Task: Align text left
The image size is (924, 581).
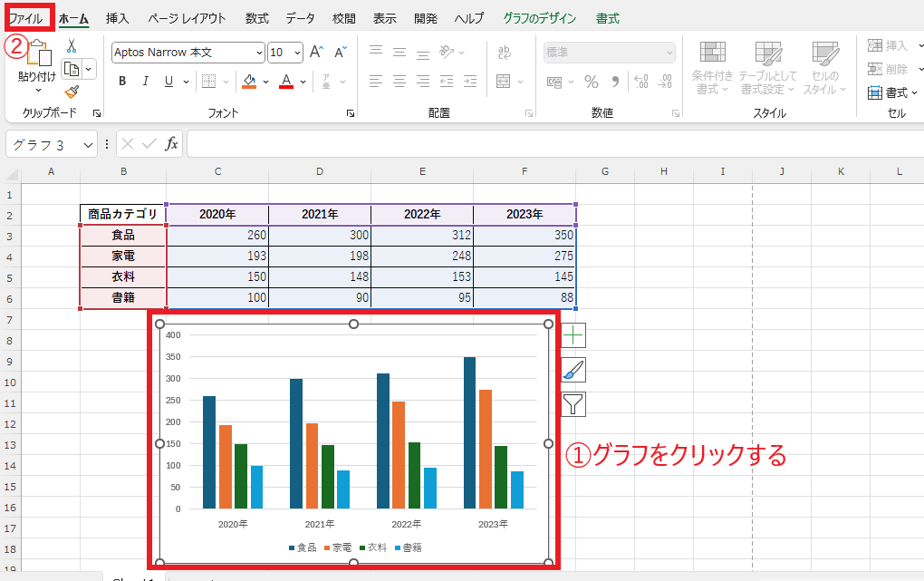Action: (376, 81)
